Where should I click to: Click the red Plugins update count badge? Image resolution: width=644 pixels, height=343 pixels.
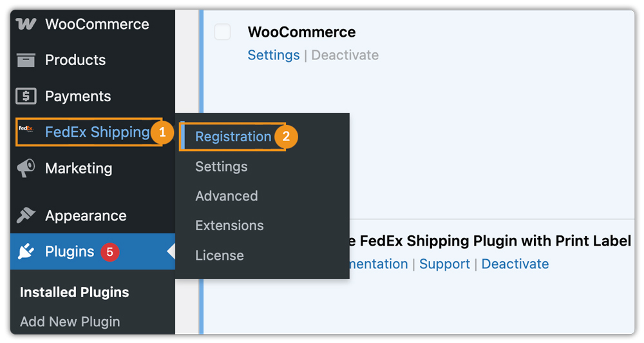tap(109, 251)
